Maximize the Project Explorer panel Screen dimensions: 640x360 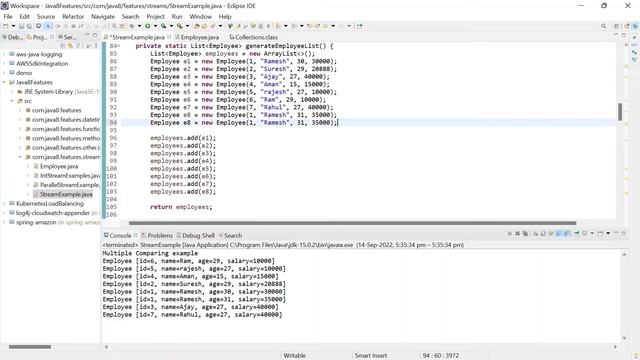[x=95, y=36]
